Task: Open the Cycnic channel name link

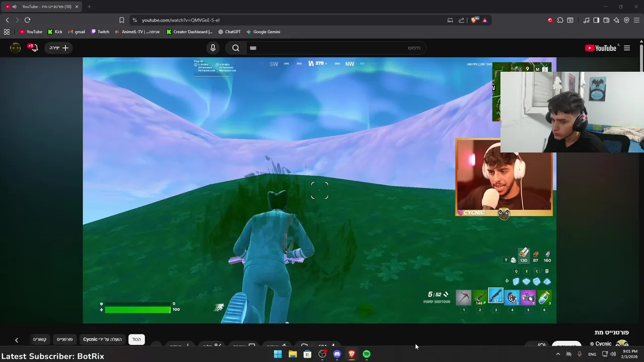Action: pos(603,344)
